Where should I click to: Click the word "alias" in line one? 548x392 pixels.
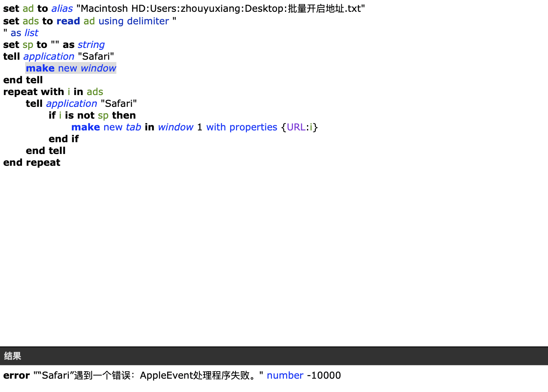coord(62,9)
